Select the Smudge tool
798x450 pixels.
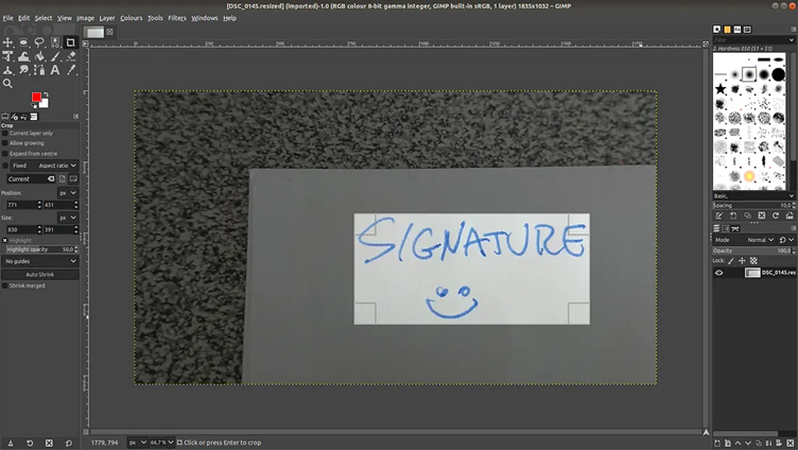(23, 70)
